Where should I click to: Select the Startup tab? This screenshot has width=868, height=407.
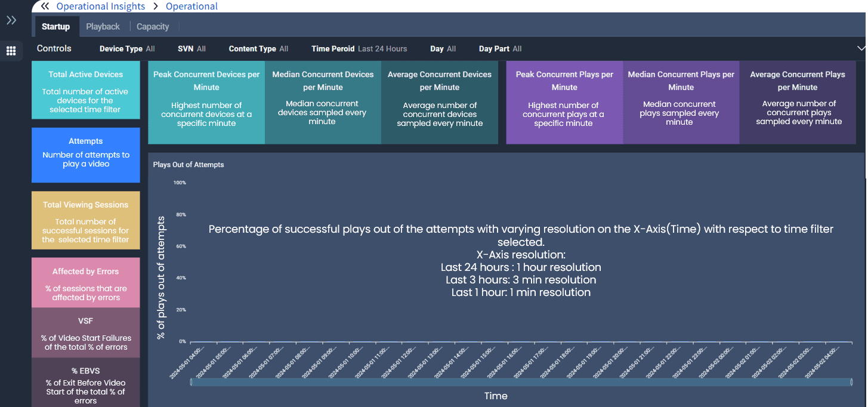pyautogui.click(x=55, y=27)
